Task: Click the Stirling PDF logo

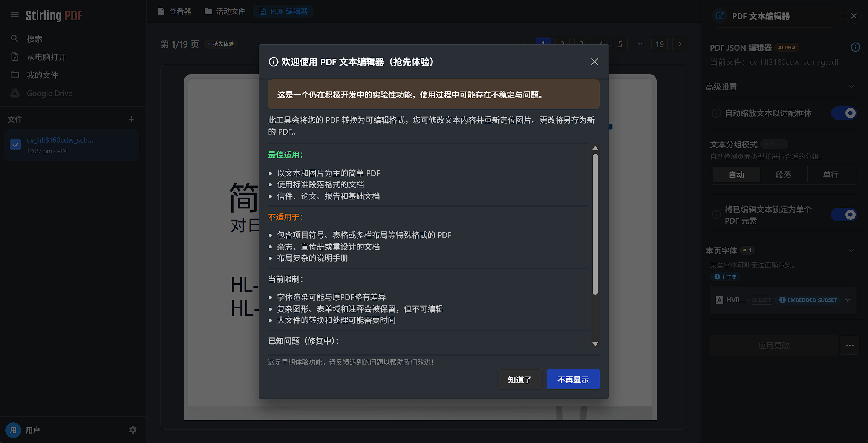Action: click(54, 15)
